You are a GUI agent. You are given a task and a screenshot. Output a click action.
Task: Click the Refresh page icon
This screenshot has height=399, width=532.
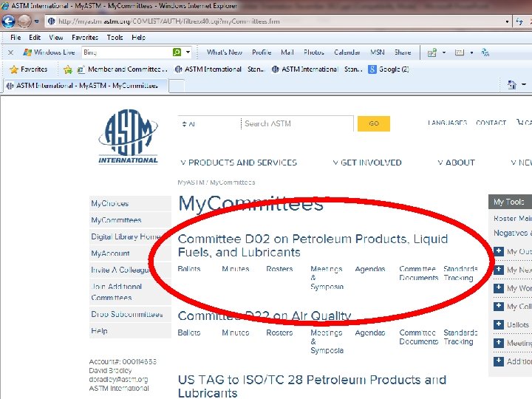(519, 21)
